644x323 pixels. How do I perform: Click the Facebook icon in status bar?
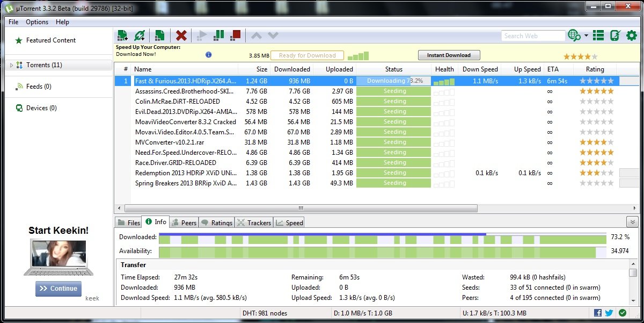point(598,313)
